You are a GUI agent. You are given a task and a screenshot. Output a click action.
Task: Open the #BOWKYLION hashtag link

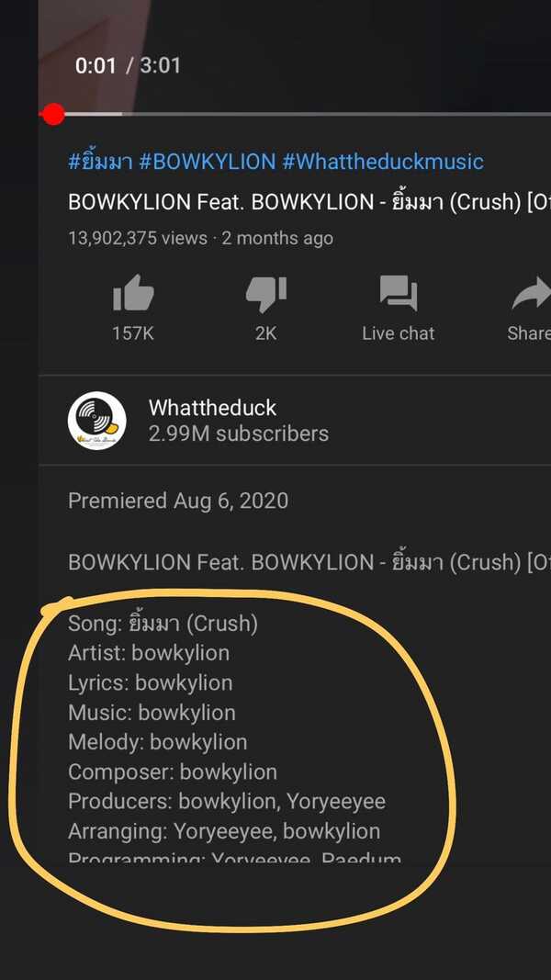point(207,163)
